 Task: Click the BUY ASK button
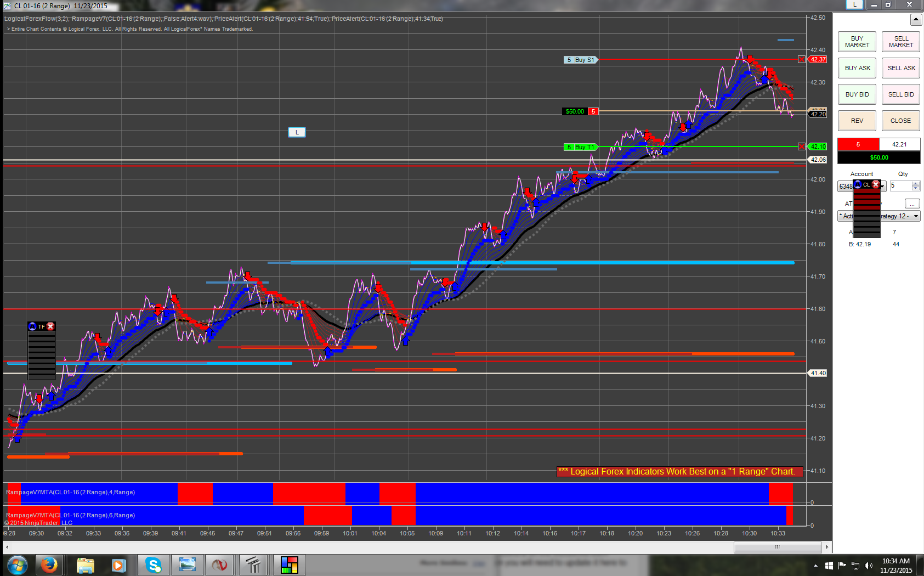[857, 68]
